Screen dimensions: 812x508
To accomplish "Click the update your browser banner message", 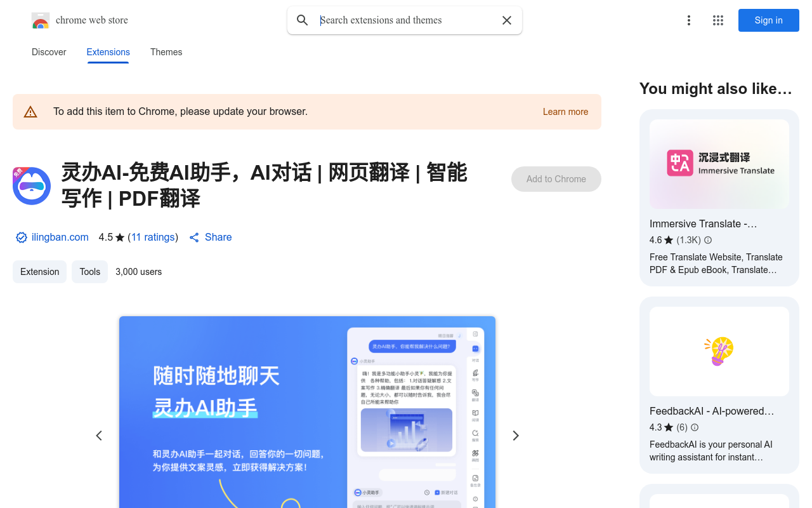I will [x=180, y=112].
